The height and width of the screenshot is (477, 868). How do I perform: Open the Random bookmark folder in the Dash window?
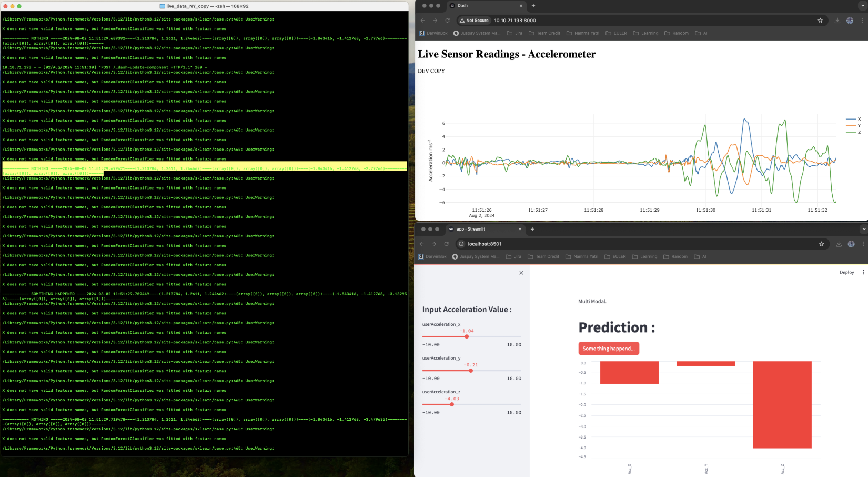click(x=677, y=33)
